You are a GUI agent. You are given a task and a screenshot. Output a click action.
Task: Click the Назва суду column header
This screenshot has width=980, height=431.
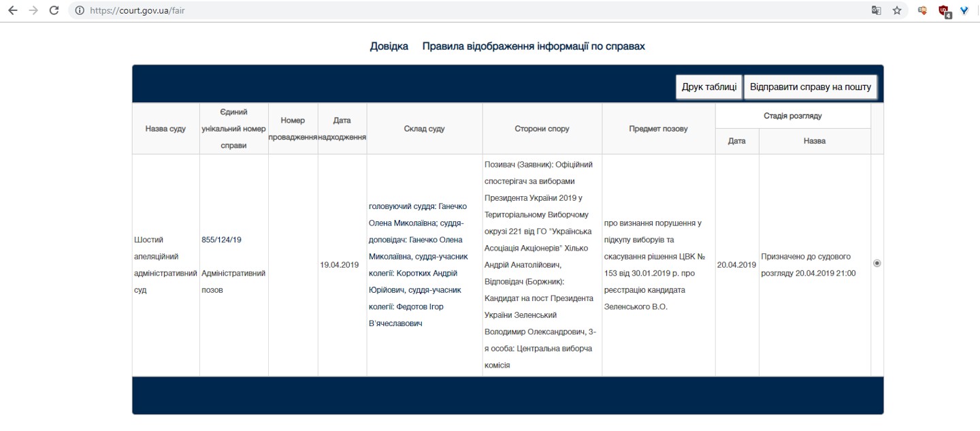click(165, 129)
